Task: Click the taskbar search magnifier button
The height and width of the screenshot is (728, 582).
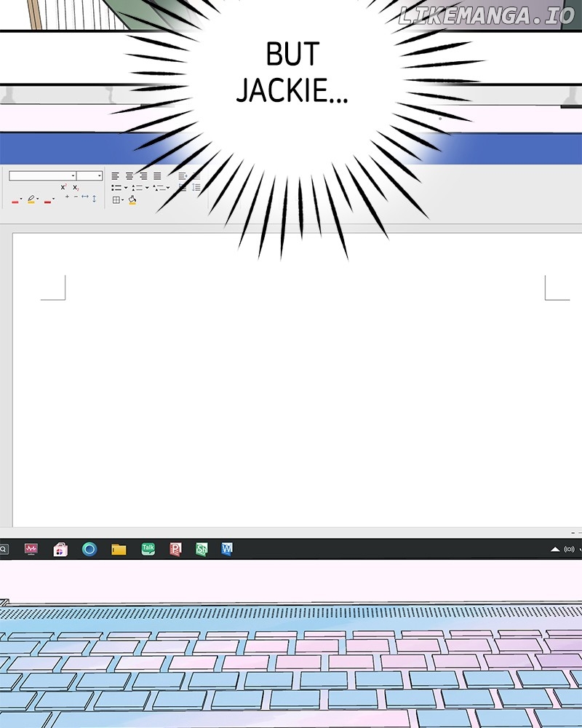Action: pos(4,549)
